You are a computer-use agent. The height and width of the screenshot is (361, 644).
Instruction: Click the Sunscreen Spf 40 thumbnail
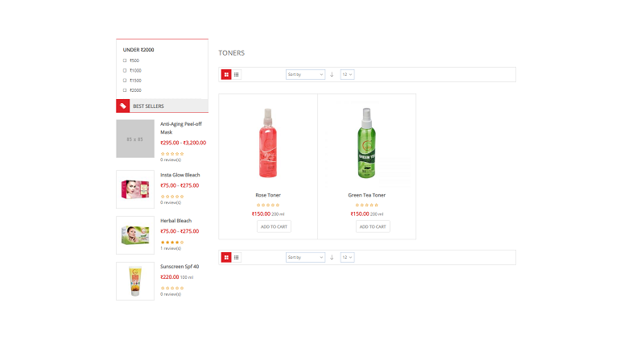tap(135, 281)
